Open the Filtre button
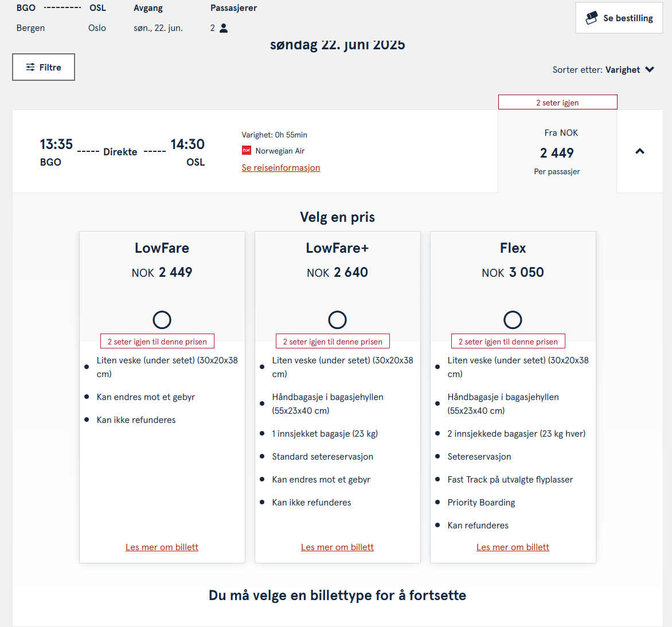672x627 pixels. [44, 67]
